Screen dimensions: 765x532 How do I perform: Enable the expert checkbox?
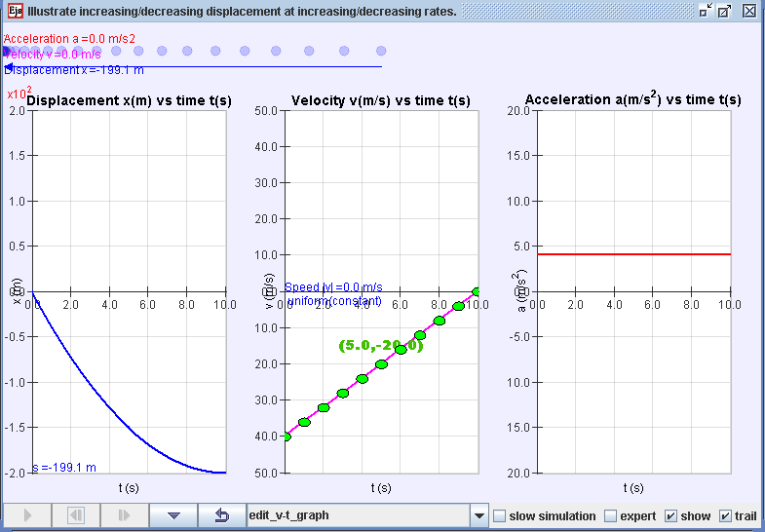point(610,515)
